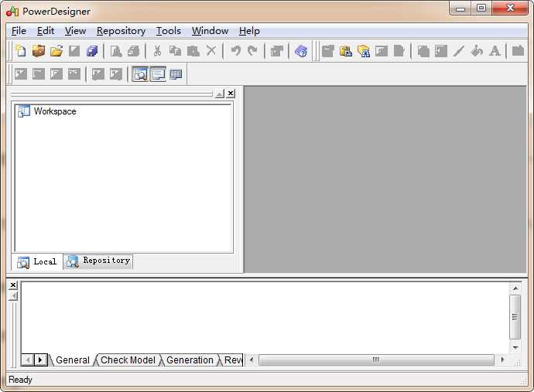Select the Generation output tab
Viewport: 534px width, 392px height.
tap(190, 360)
